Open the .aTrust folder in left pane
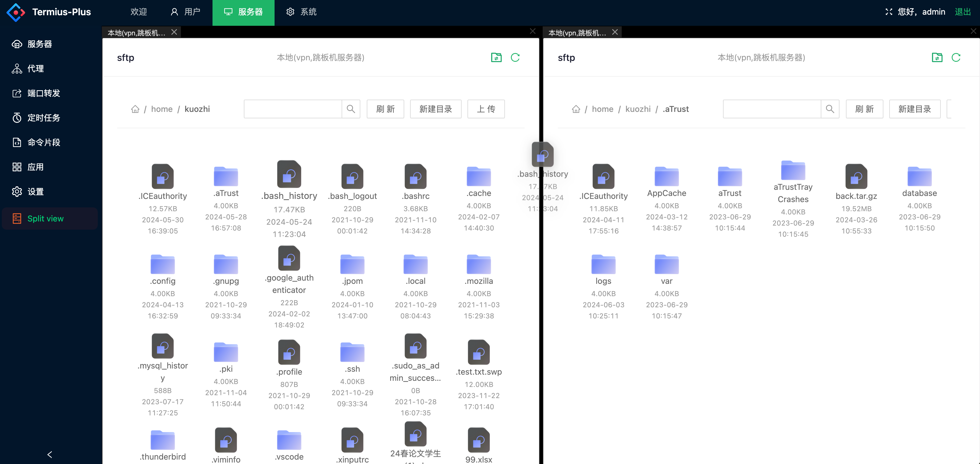 click(226, 176)
